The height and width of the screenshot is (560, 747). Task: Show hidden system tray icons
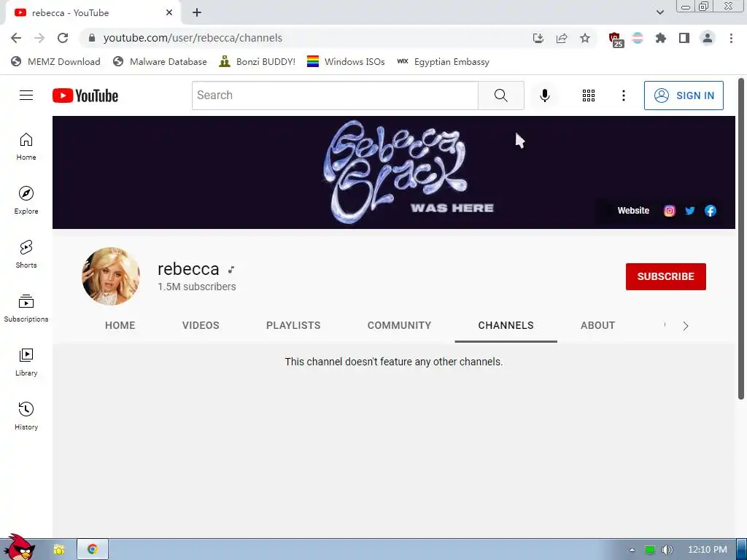click(632, 550)
